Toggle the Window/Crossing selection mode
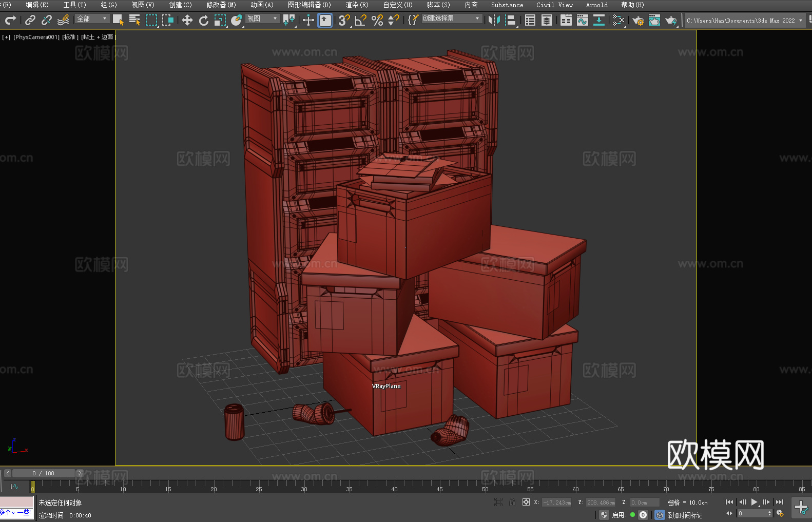Image resolution: width=812 pixels, height=522 pixels. (x=168, y=20)
